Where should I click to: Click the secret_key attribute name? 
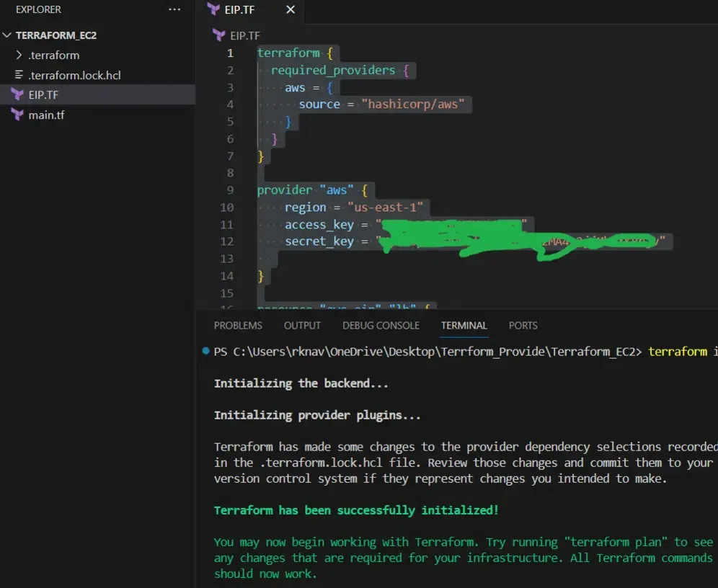[x=319, y=241]
